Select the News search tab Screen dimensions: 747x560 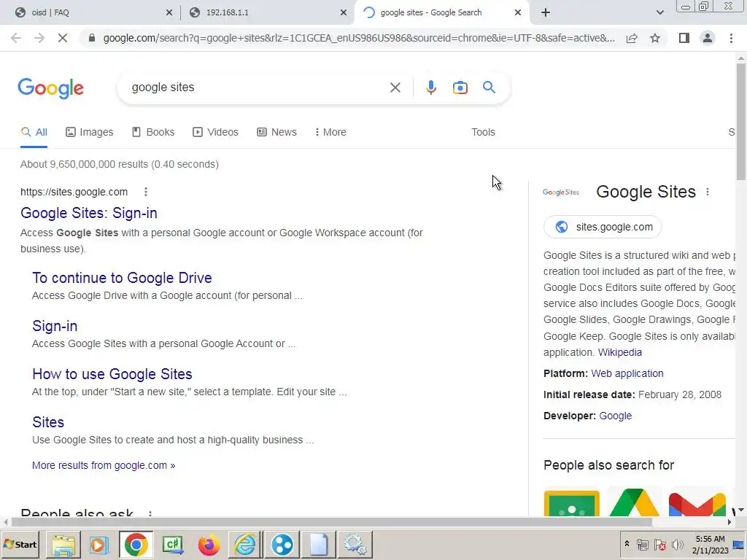276,133
